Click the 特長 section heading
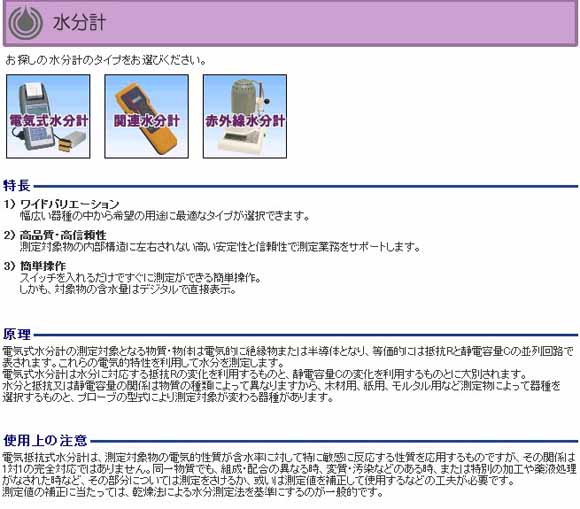The height and width of the screenshot is (509, 580). (17, 186)
